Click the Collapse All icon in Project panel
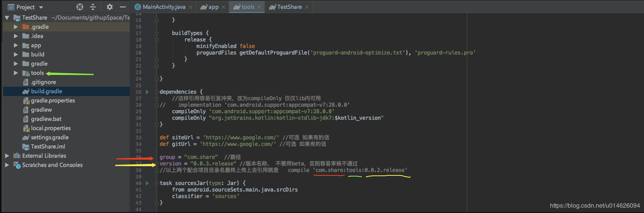Viewport: 644px width, 213px height. pos(93,7)
